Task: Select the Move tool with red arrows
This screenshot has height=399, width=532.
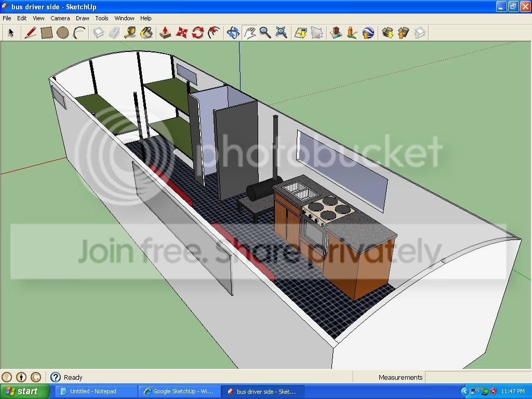Action: tap(181, 33)
